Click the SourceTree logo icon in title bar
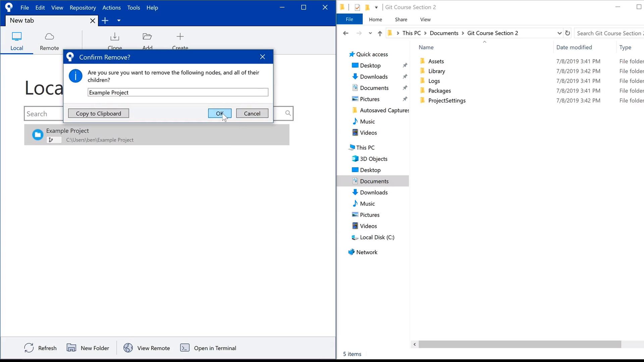This screenshot has height=362, width=644. (9, 7)
